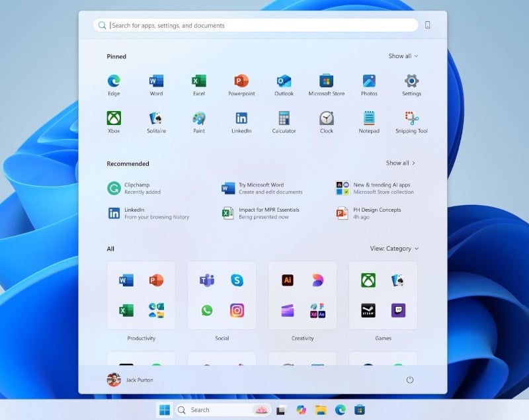The image size is (529, 420).
Task: Open the Calculator app
Action: click(x=284, y=122)
